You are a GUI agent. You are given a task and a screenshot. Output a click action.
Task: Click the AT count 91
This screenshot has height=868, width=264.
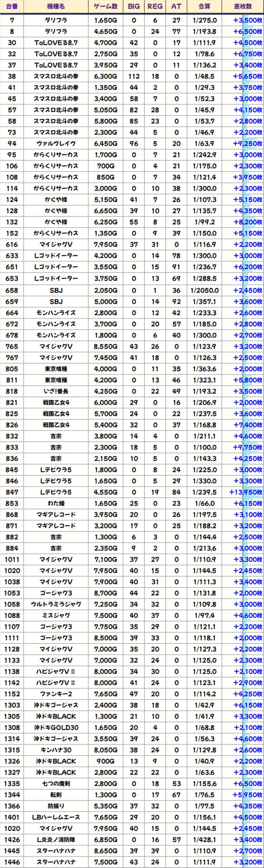176,267
